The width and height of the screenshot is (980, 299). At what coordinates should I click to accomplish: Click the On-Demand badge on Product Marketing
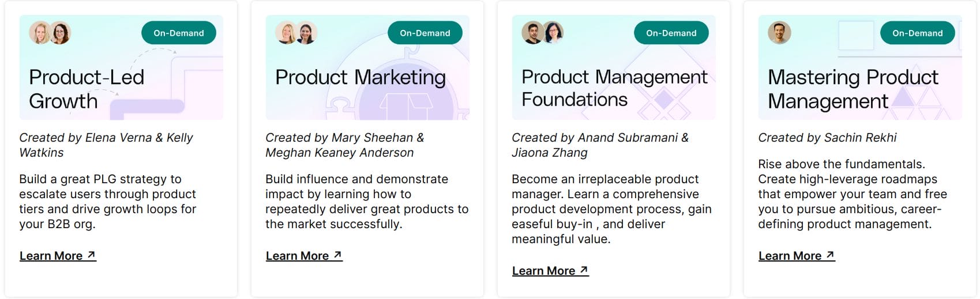pyautogui.click(x=425, y=33)
